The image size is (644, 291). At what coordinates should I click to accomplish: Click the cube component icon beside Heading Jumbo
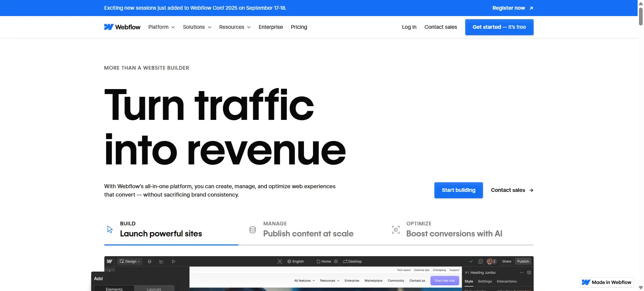(529, 273)
